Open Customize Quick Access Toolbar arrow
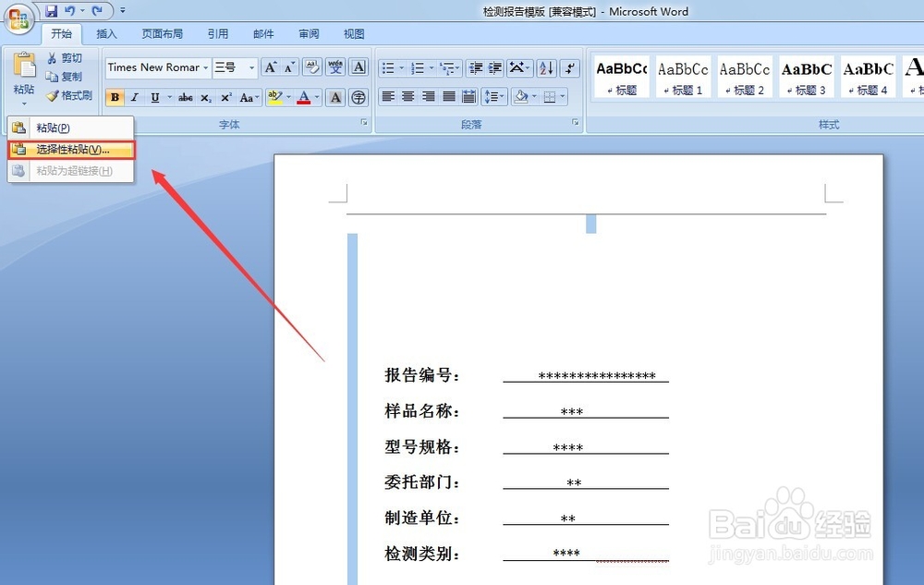This screenshot has width=924, height=585. pyautogui.click(x=123, y=10)
